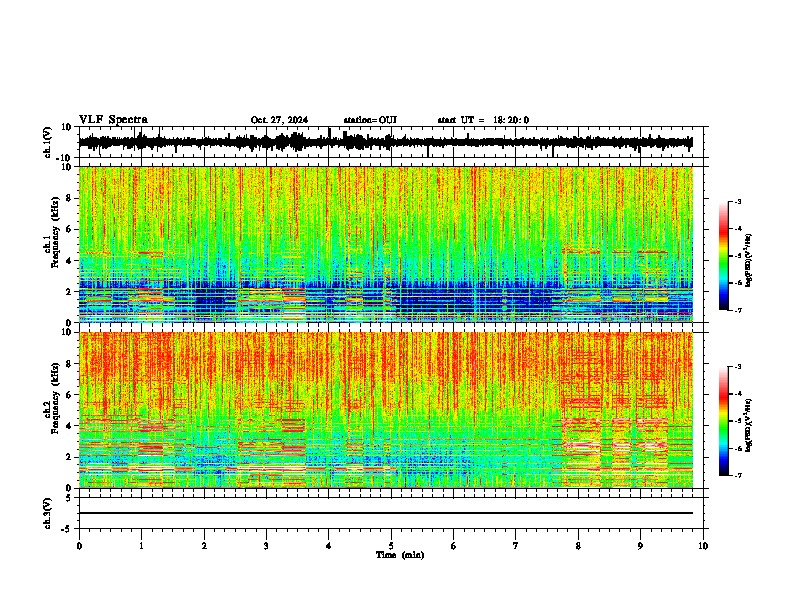The height and width of the screenshot is (612, 792).
Task: Click time-axis tick label '1' at bottom
Action: pyautogui.click(x=141, y=546)
